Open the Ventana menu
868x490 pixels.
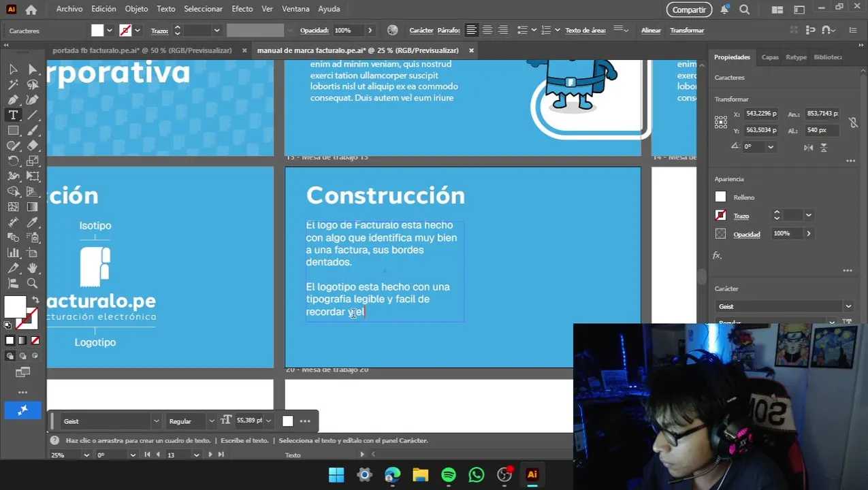295,9
